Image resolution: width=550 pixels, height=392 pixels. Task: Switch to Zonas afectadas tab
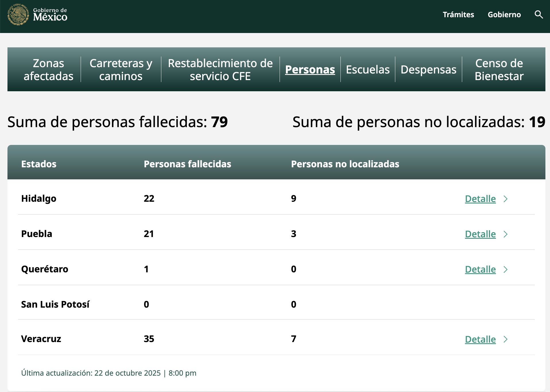point(48,70)
